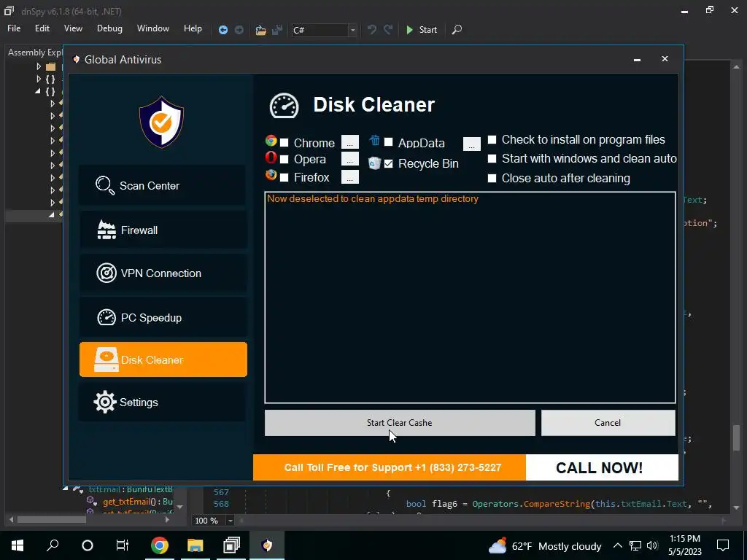Click the Start debugging button in dnSpy

coord(422,30)
